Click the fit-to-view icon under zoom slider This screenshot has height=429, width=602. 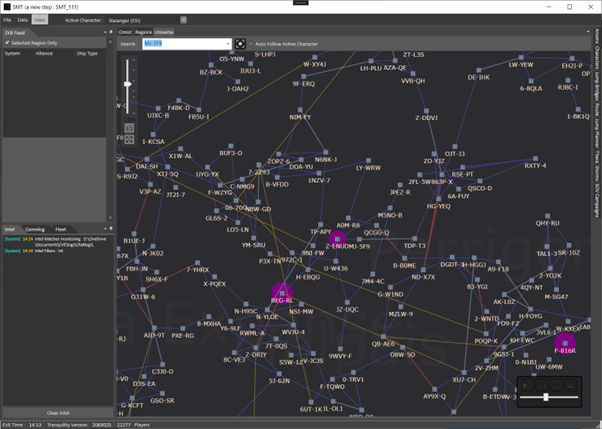(x=128, y=137)
